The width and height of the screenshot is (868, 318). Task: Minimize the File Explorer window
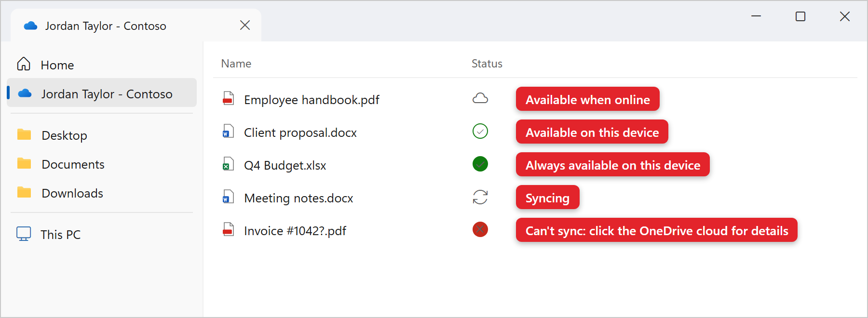coord(756,16)
